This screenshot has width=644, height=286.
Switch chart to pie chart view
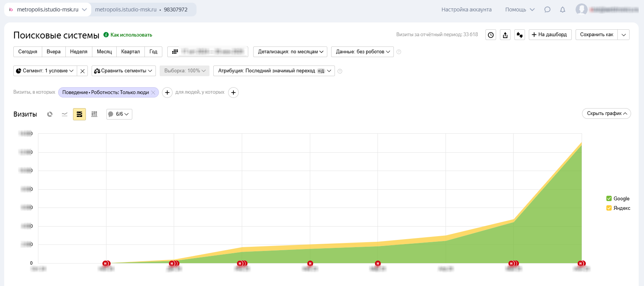point(50,114)
